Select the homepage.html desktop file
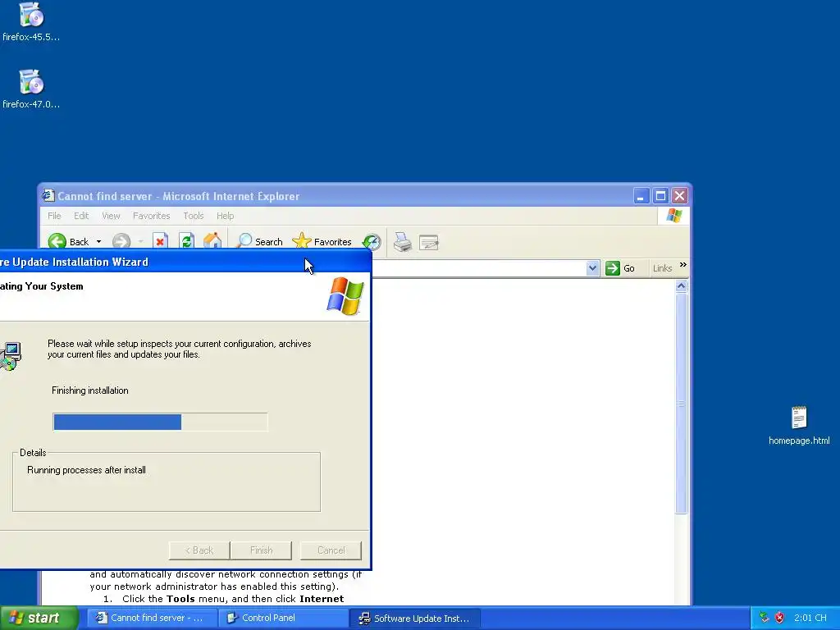The image size is (840, 630). click(x=799, y=426)
